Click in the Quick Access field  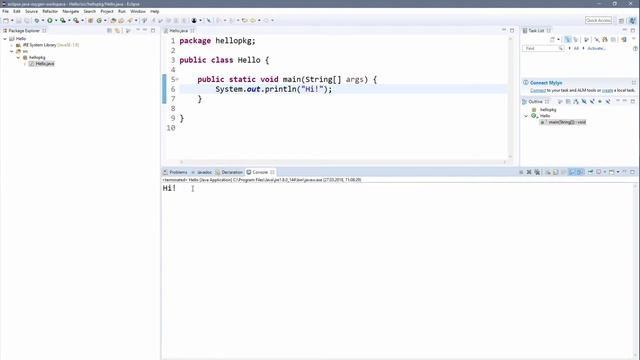point(598,20)
